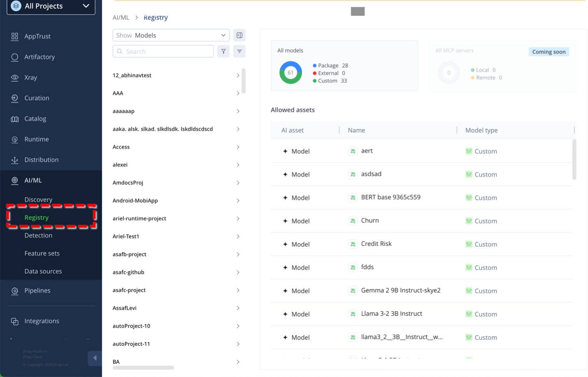Expand the 12_abhinavtest project chevron
This screenshot has width=588, height=377.
238,76
